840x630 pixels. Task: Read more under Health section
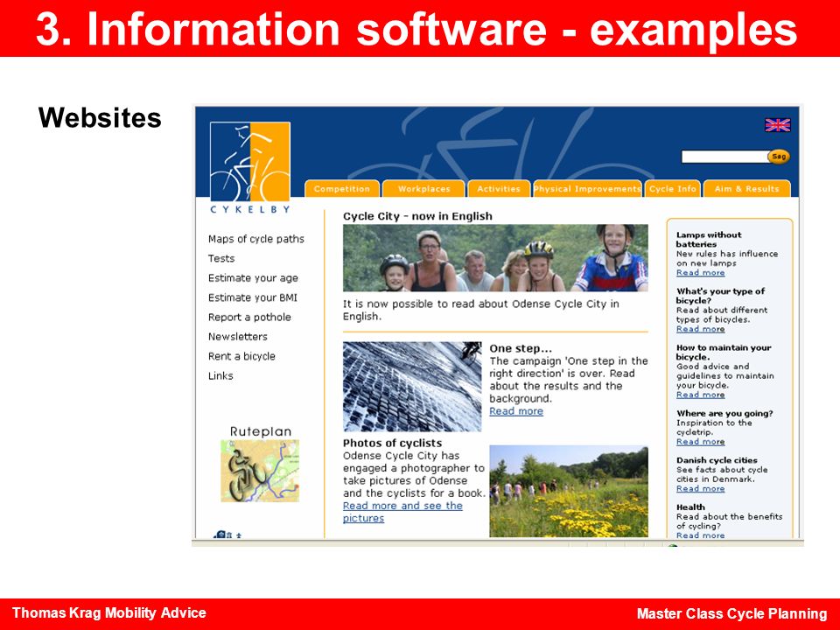[700, 535]
